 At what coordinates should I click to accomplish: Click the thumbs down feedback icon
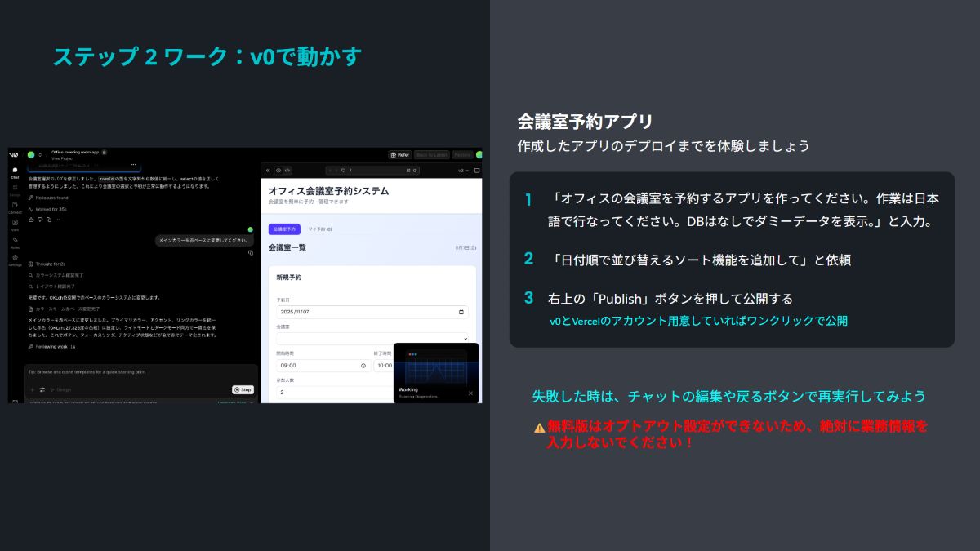[x=40, y=219]
